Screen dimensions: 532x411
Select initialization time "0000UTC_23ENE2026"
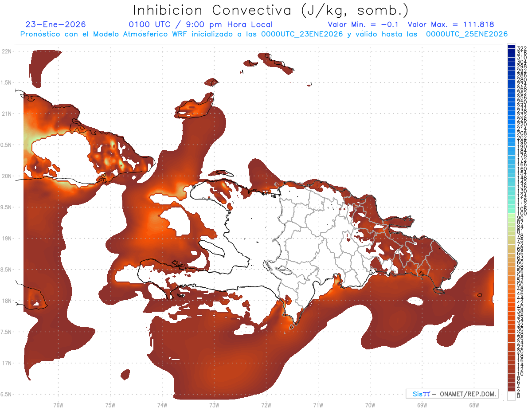(302, 34)
